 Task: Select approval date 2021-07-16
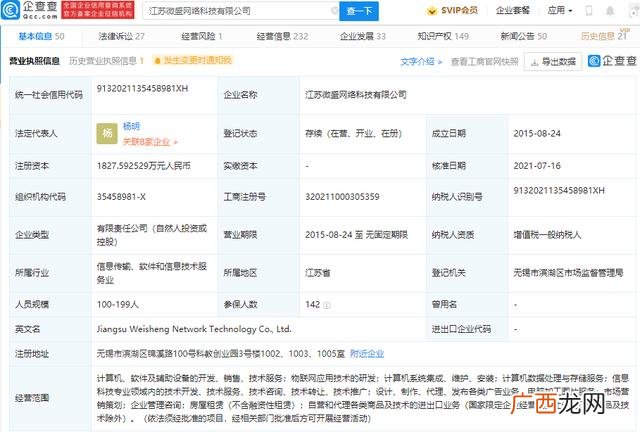537,166
